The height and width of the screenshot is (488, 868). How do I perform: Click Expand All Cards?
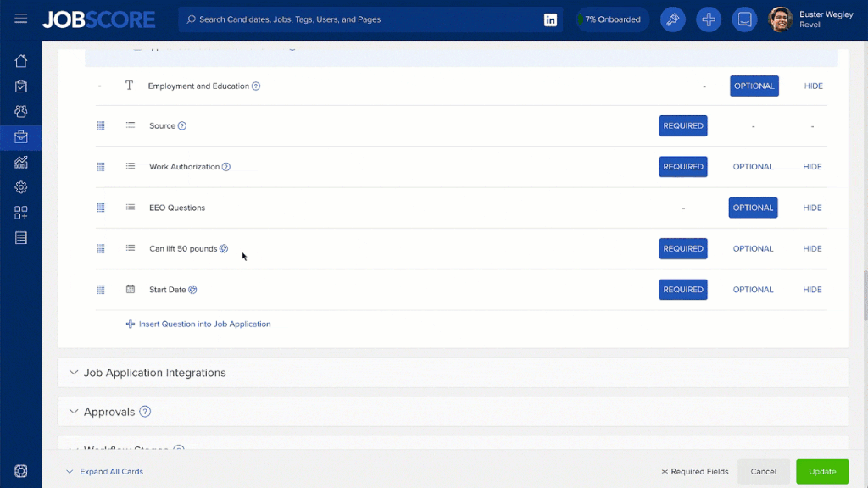[111, 472]
